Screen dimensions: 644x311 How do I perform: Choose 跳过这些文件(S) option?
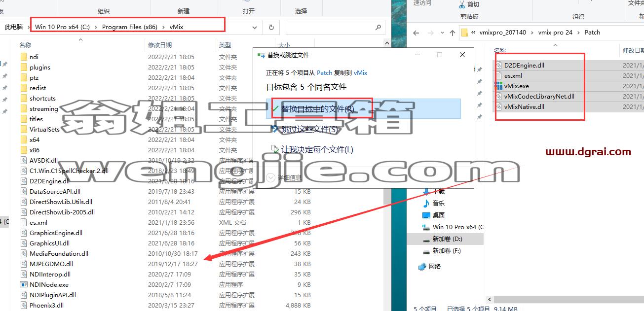(x=363, y=130)
